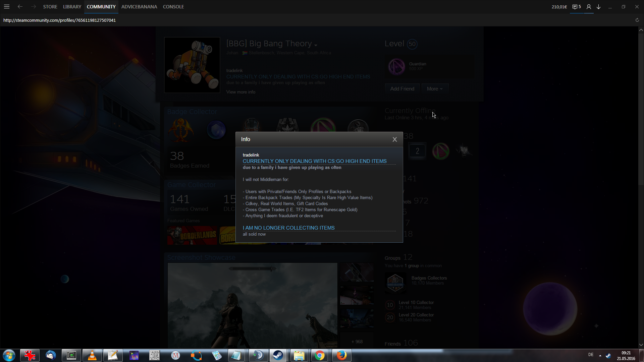Viewport: 644px width, 362px height.
Task: Open the CURRENTLY ONLY DEALING WITH CS:GO link in Info dialog
Action: coord(315,161)
